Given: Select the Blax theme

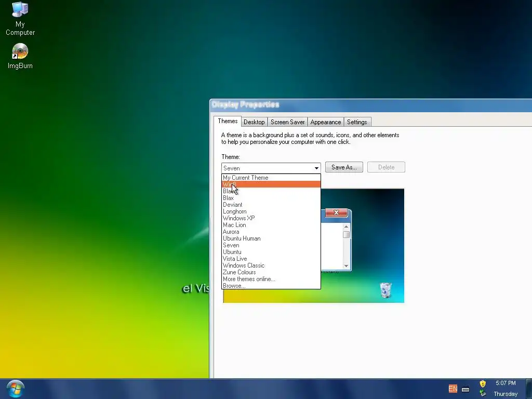Looking at the screenshot, I should 271,198.
